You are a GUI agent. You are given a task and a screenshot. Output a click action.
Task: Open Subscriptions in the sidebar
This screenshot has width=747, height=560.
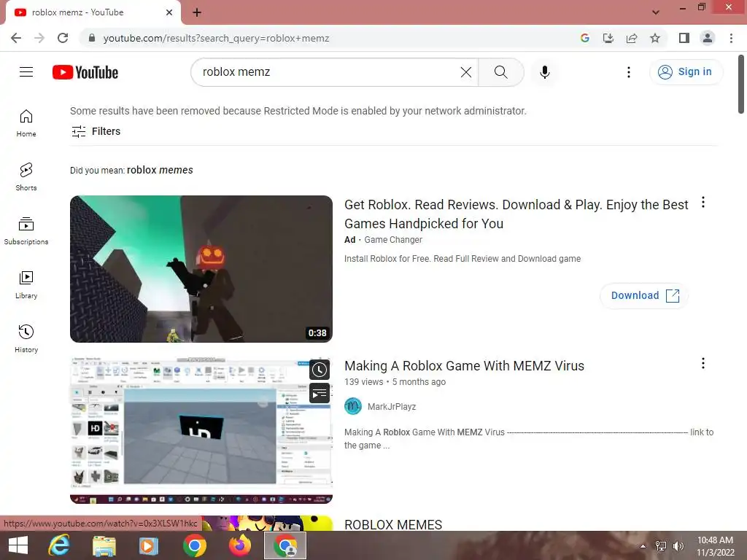click(26, 231)
